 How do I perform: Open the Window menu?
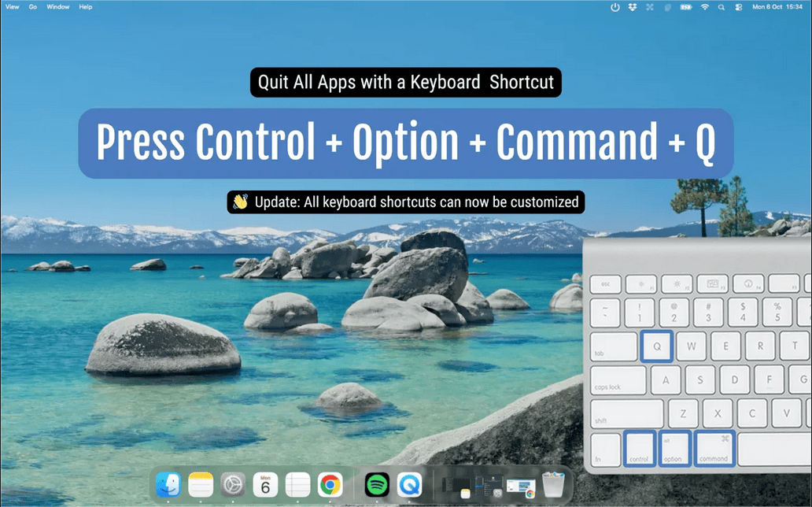(x=57, y=7)
